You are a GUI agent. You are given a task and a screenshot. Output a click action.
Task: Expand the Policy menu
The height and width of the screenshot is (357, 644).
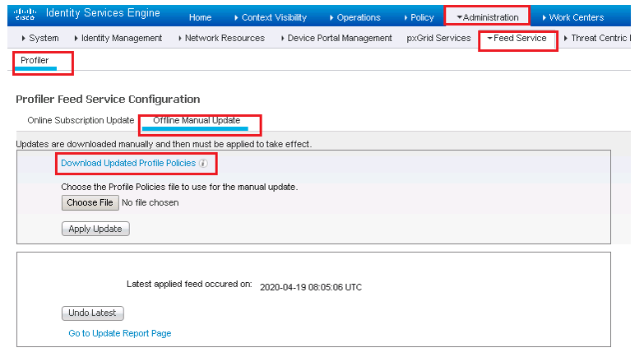(419, 17)
